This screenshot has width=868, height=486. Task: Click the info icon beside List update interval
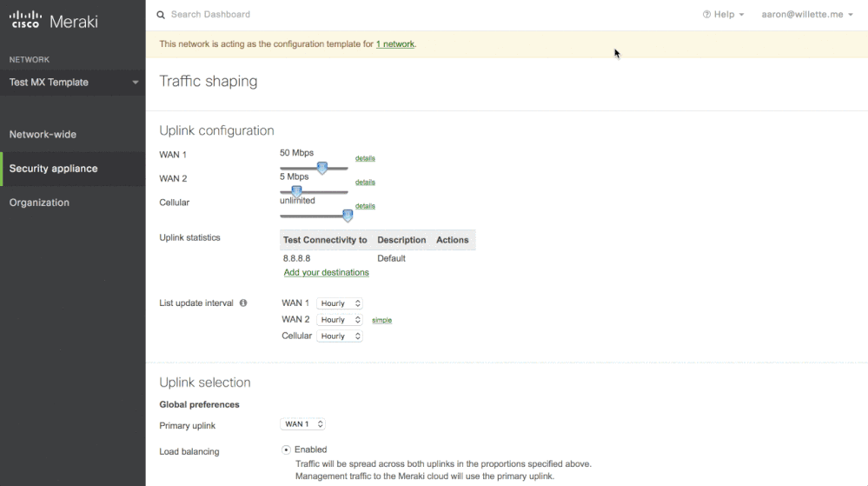(x=243, y=303)
